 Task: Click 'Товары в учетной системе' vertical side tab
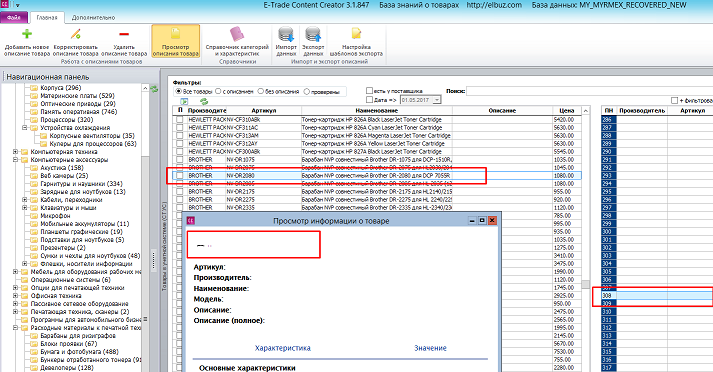tap(165, 246)
